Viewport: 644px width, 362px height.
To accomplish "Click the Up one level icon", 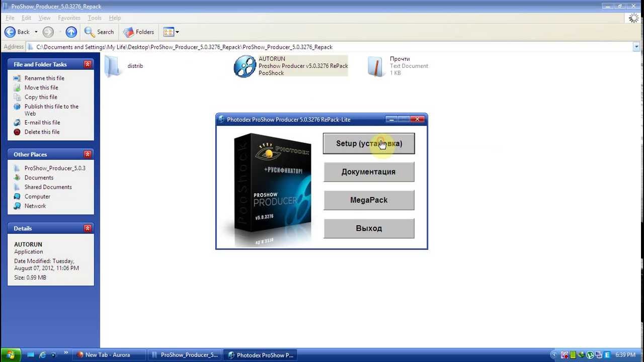I will (x=71, y=32).
